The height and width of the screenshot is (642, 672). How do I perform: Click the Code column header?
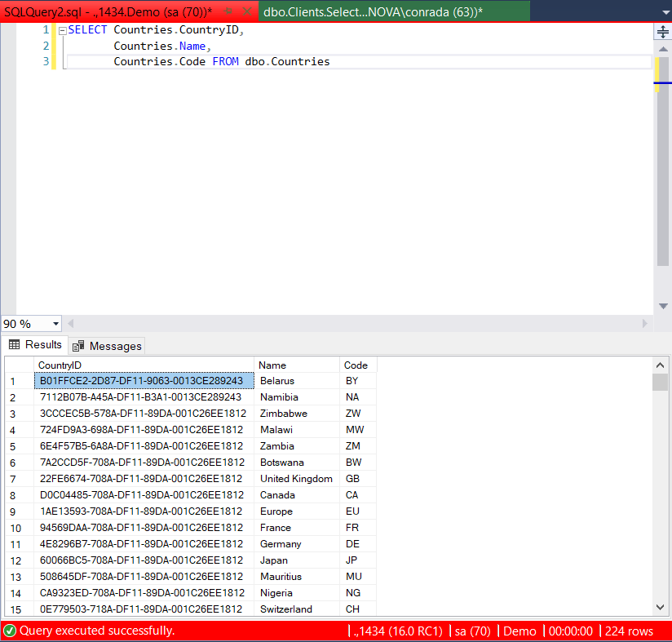tap(356, 365)
